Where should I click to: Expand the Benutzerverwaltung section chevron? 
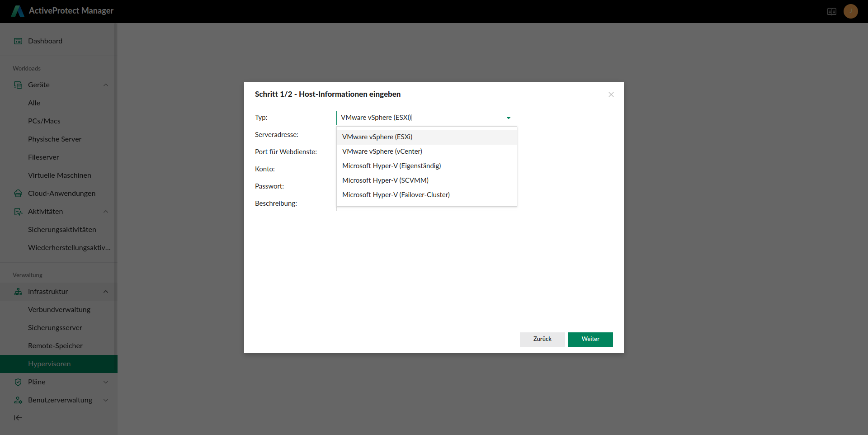point(106,400)
